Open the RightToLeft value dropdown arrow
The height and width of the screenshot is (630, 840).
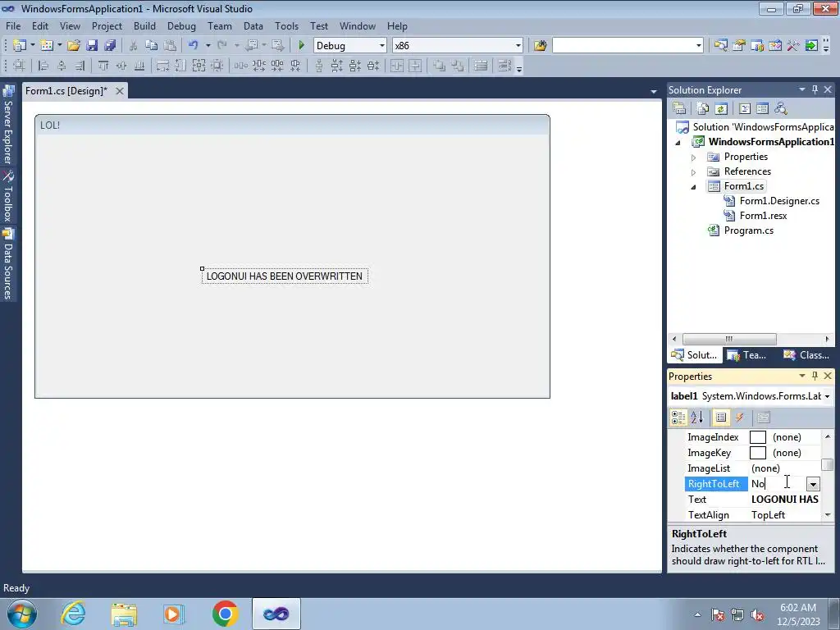[813, 484]
